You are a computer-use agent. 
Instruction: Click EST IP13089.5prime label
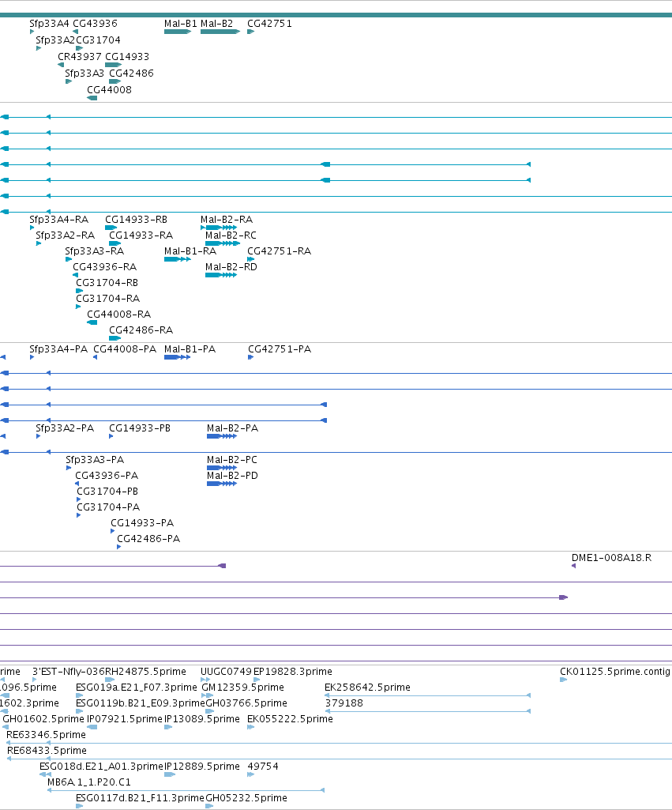point(202,719)
